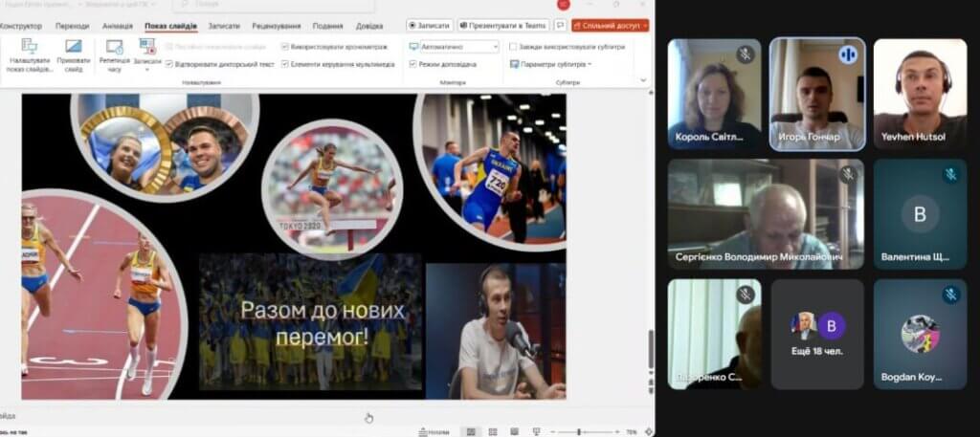Viewport: 980px width, 437px height.
Task: Click the search field in title bar
Action: (x=274, y=5)
